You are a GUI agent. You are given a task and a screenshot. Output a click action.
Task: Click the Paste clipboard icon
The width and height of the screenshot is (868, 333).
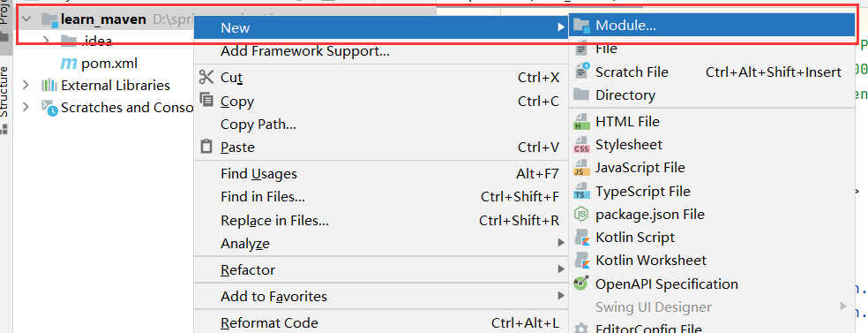tap(206, 147)
